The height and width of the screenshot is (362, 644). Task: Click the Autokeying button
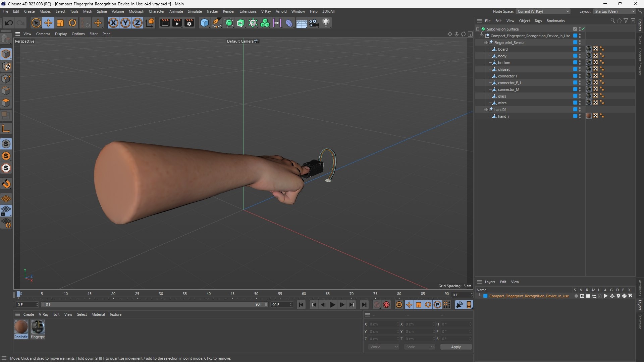386,305
